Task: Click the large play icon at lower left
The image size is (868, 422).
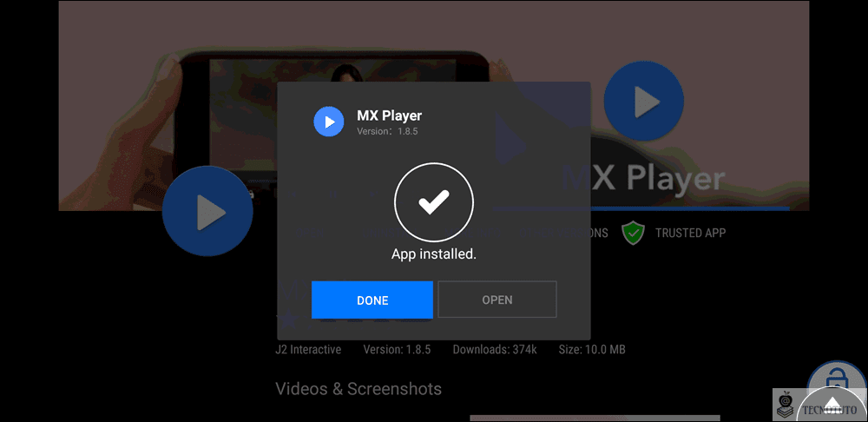Action: click(x=207, y=211)
